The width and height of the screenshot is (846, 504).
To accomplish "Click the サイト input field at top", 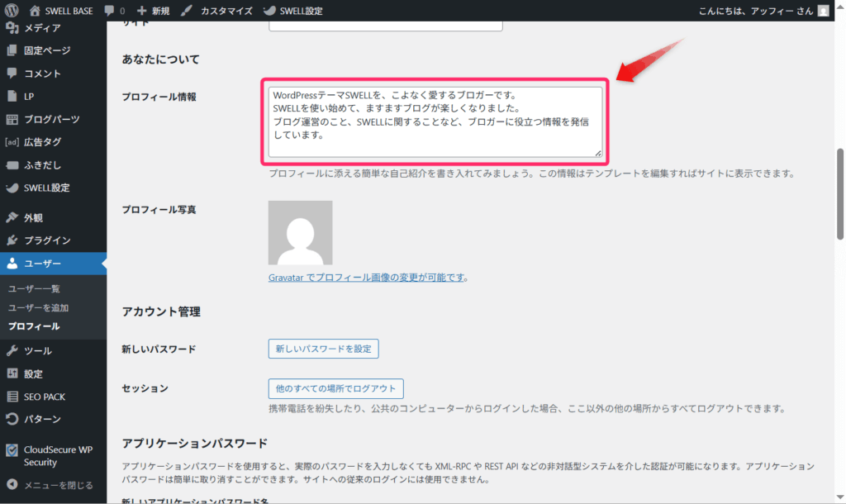I will coord(385,26).
